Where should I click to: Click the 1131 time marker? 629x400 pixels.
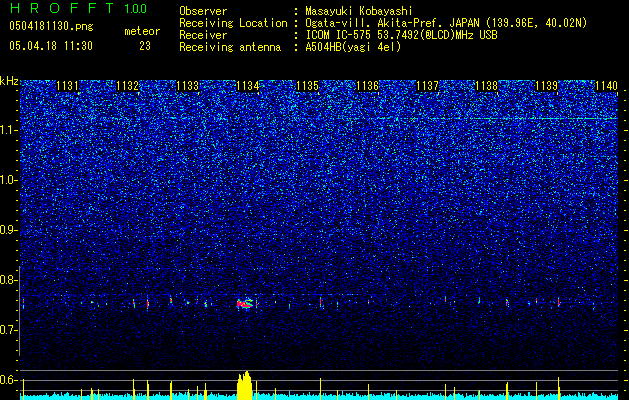click(x=67, y=86)
